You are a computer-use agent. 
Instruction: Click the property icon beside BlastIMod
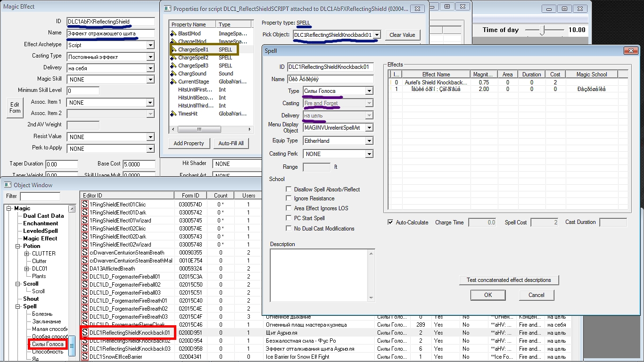point(173,34)
